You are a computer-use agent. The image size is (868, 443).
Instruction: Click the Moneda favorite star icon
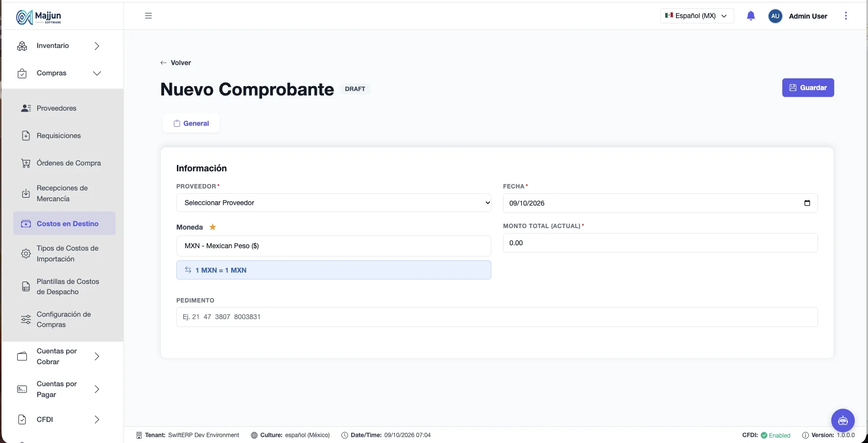pos(213,227)
